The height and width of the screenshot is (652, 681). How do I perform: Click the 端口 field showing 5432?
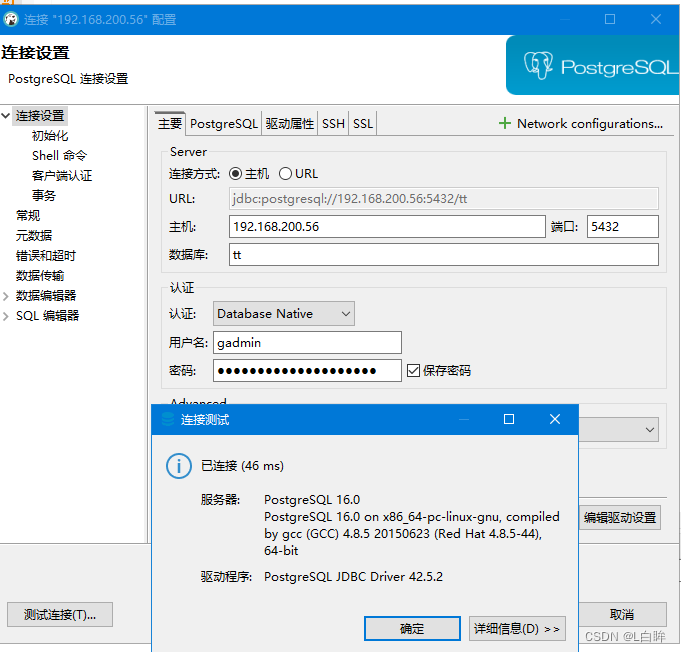pyautogui.click(x=622, y=226)
